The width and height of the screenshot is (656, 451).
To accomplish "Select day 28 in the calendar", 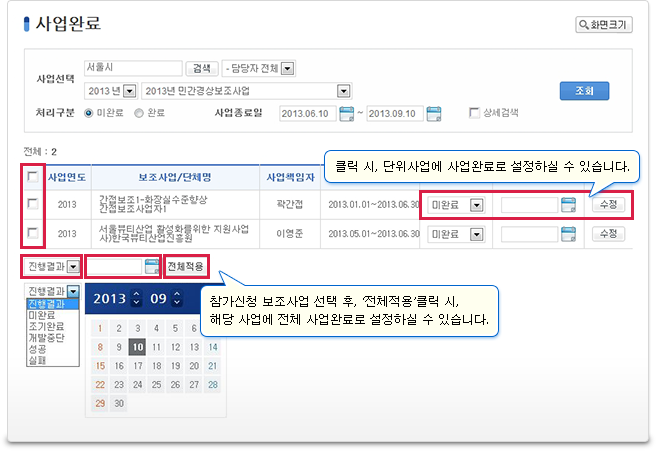I will coord(213,384).
